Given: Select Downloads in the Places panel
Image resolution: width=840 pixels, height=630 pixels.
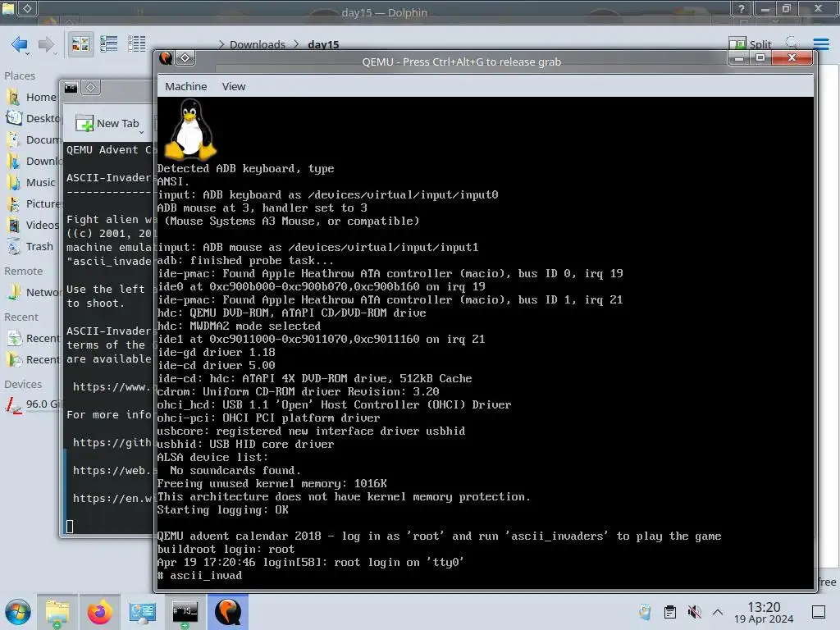Looking at the screenshot, I should pos(32,162).
